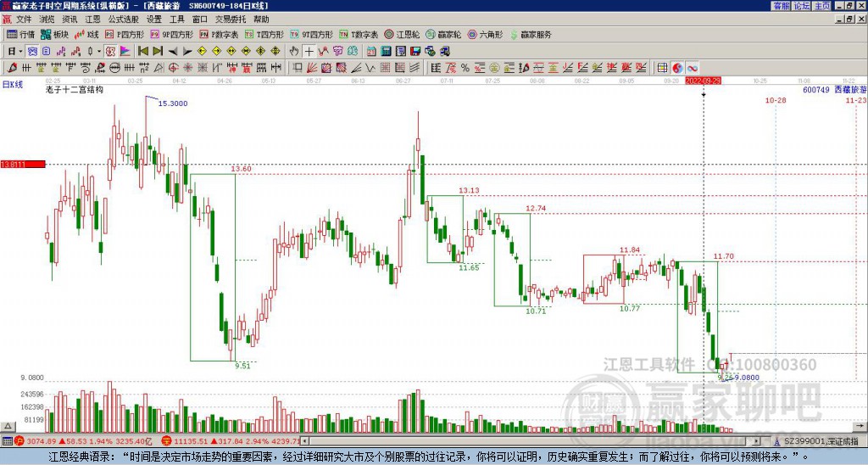Select the hand pan tool
The image size is (868, 465).
[x=294, y=52]
